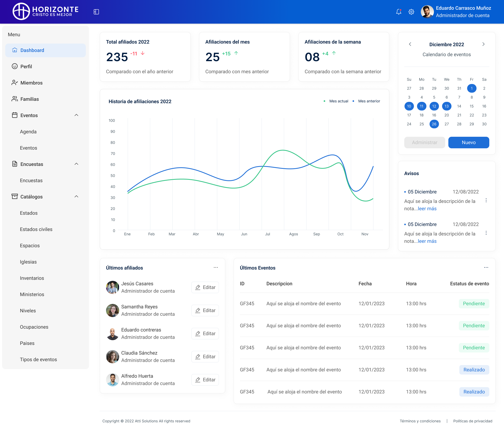Screen dimensions: 504x431
Task: Click the Fecha column header
Action: 365,284
